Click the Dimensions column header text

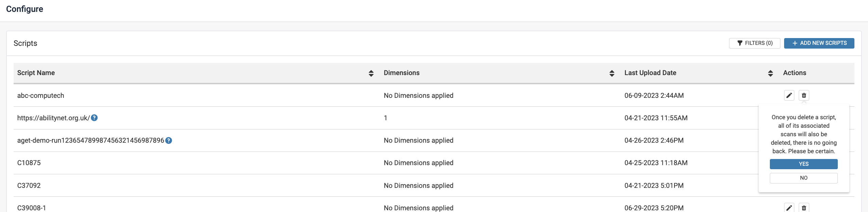401,73
